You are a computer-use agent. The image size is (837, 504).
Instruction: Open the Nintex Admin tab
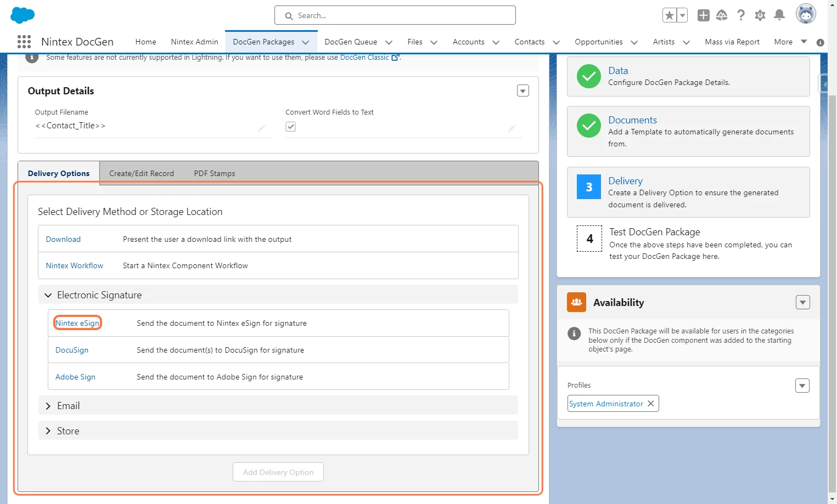194,42
